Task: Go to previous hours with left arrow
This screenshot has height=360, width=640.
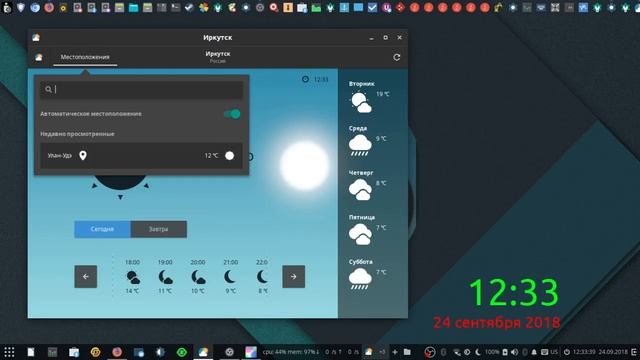Action: (x=86, y=276)
